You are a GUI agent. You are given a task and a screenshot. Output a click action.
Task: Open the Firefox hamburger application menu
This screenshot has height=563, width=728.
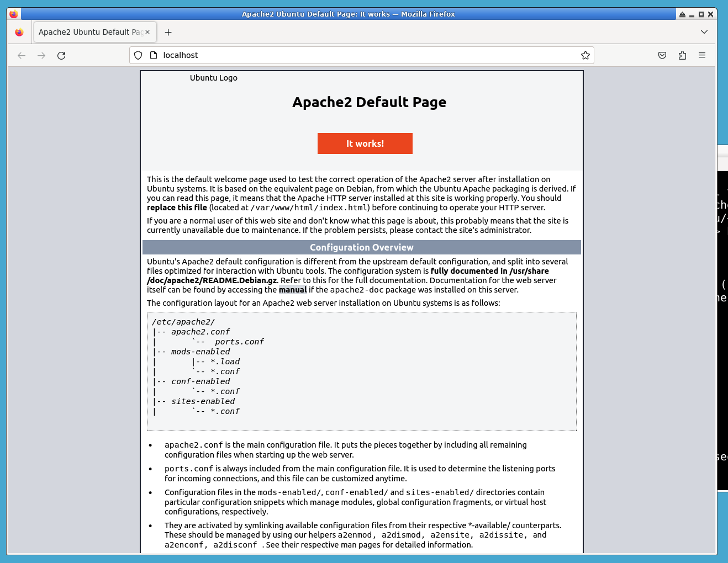click(702, 55)
